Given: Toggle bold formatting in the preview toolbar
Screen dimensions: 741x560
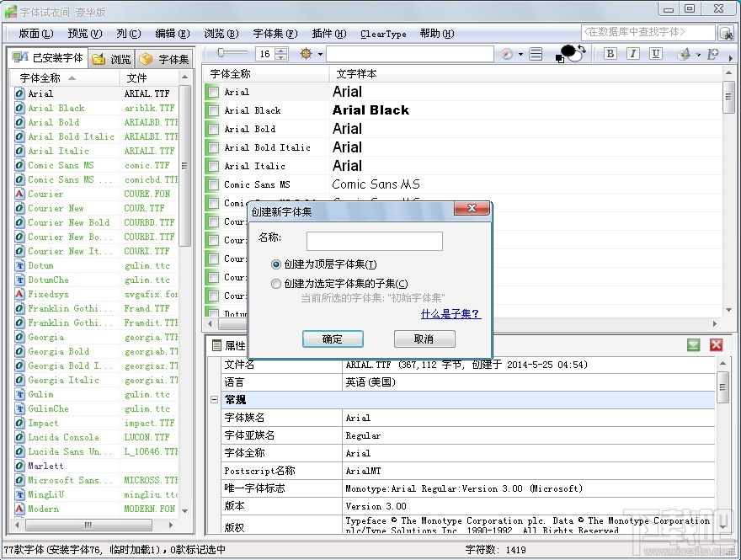Looking at the screenshot, I should pos(610,53).
